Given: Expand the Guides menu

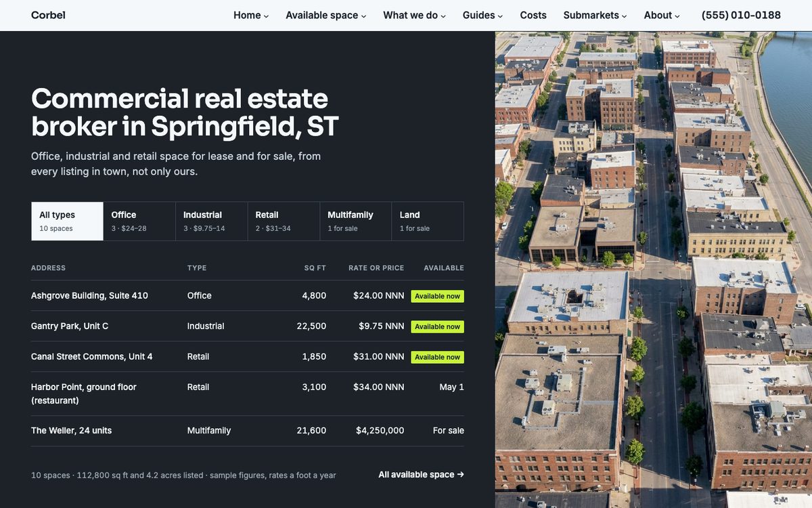Looking at the screenshot, I should (x=483, y=15).
